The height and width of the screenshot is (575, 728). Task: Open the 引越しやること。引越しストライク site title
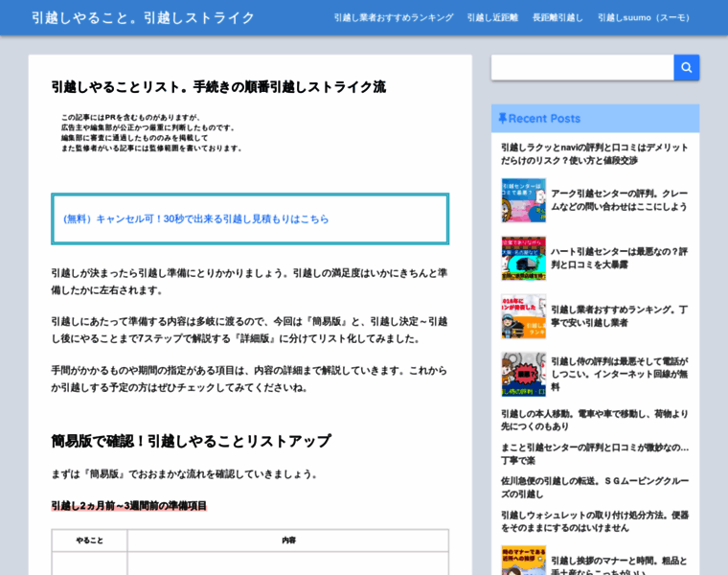143,17
